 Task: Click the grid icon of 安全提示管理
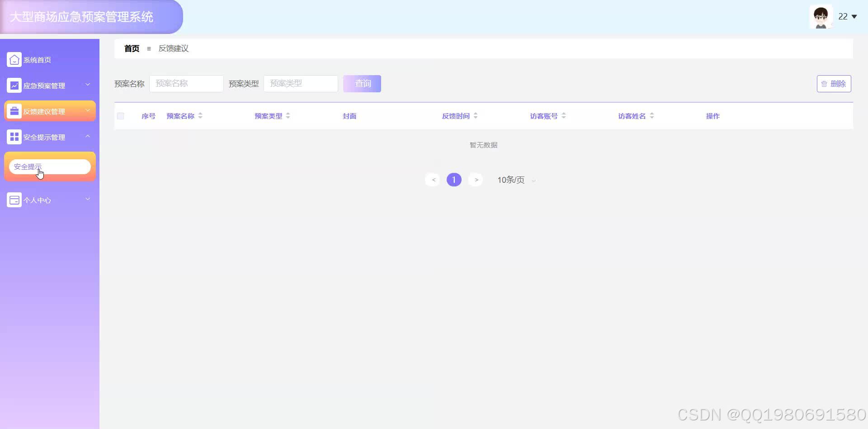(14, 136)
